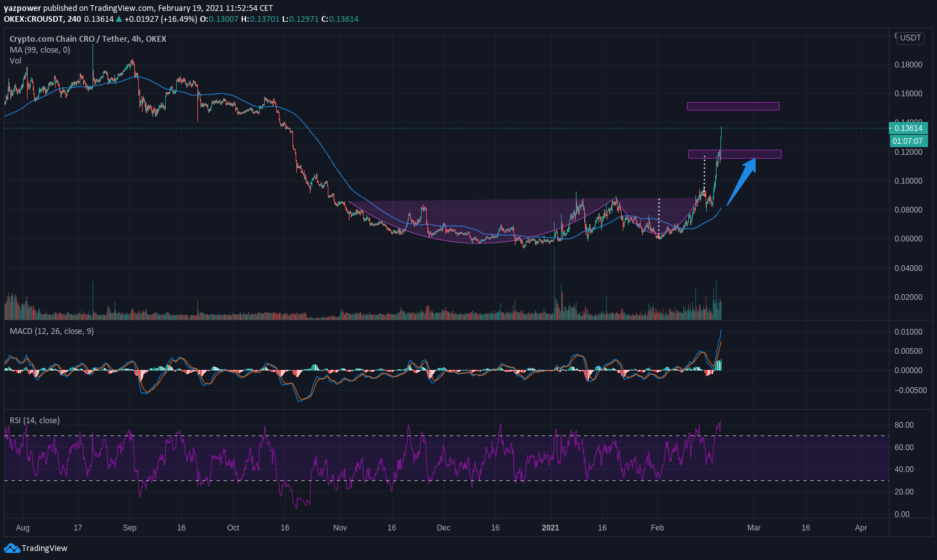Screen dimensions: 937x560
Task: Click the TradingView logo icon
Action: (12, 548)
